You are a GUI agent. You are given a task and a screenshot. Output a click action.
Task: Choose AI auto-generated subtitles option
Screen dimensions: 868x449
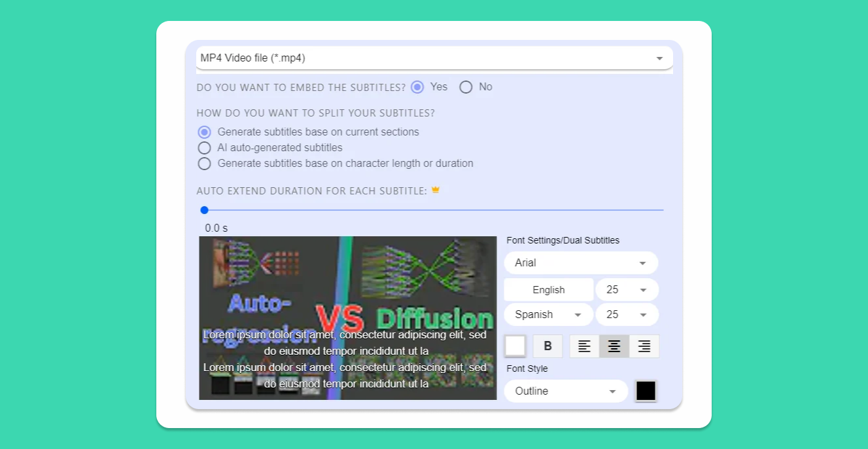pos(205,148)
